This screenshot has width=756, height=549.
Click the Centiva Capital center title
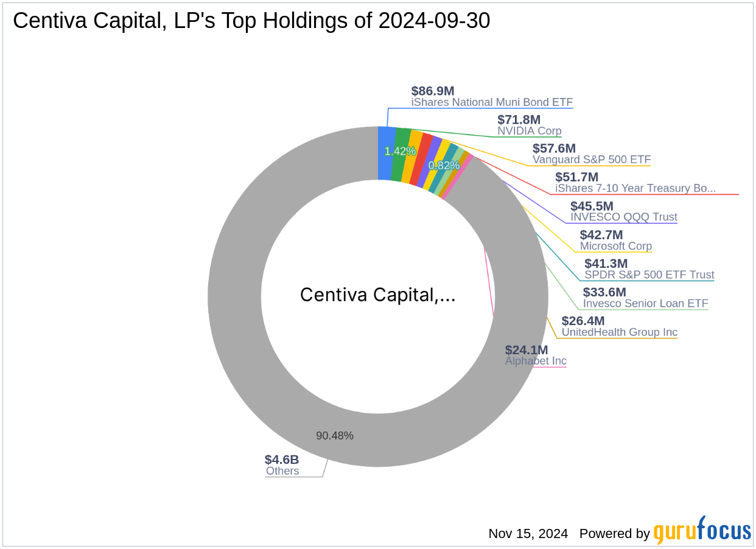coord(378,295)
